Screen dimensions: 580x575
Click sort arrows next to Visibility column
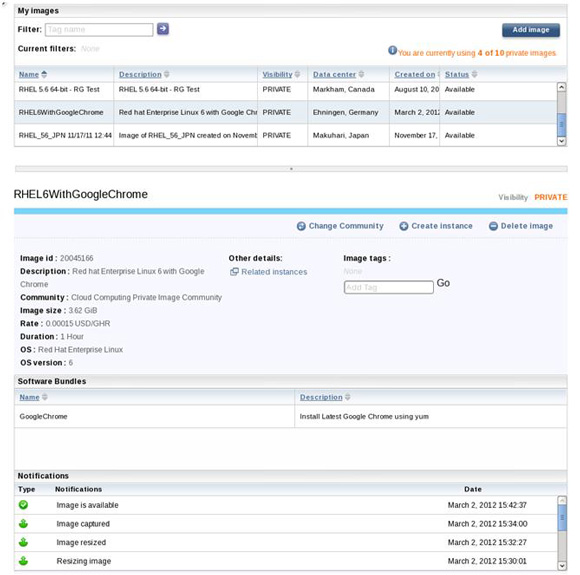pos(297,74)
